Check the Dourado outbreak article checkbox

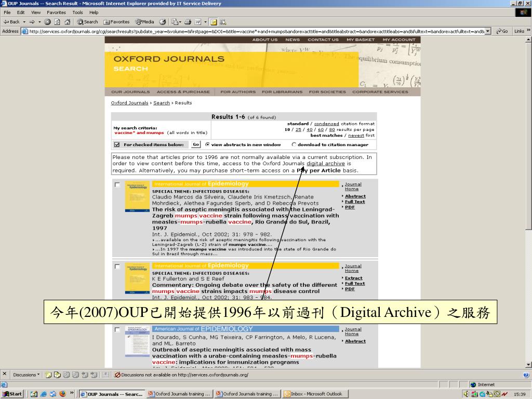tap(117, 330)
